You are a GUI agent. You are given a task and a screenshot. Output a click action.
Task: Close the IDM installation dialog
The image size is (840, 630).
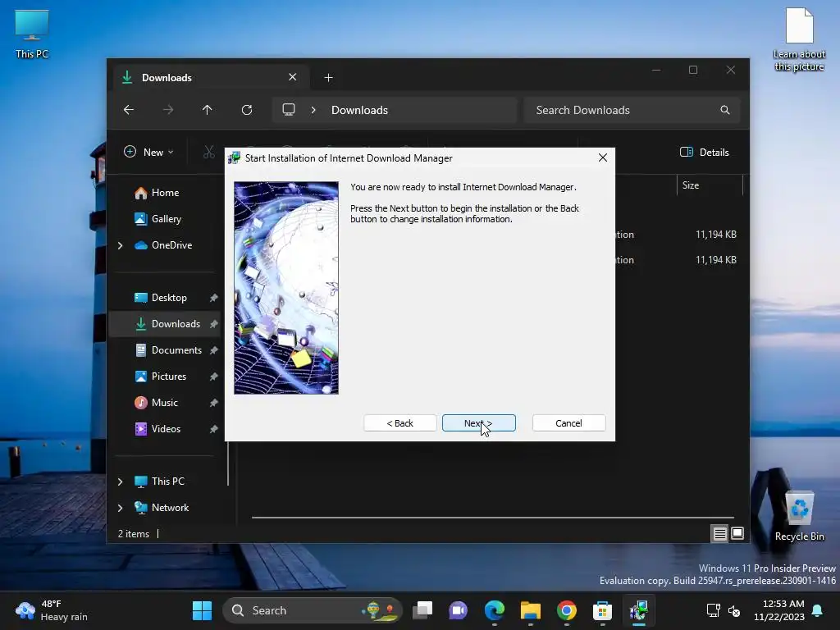point(603,157)
